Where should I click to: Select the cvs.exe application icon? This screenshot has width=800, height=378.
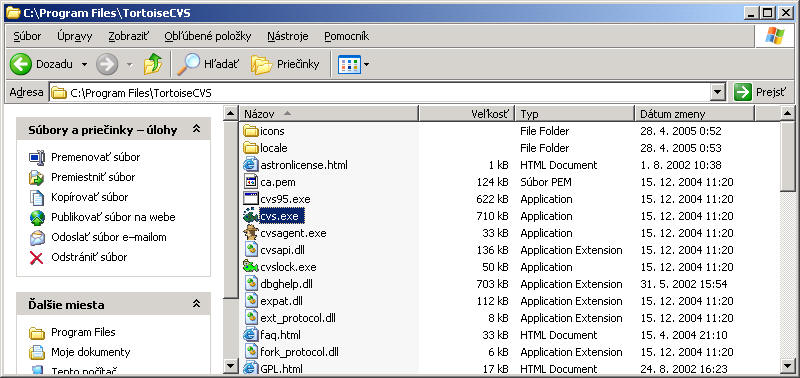point(251,216)
